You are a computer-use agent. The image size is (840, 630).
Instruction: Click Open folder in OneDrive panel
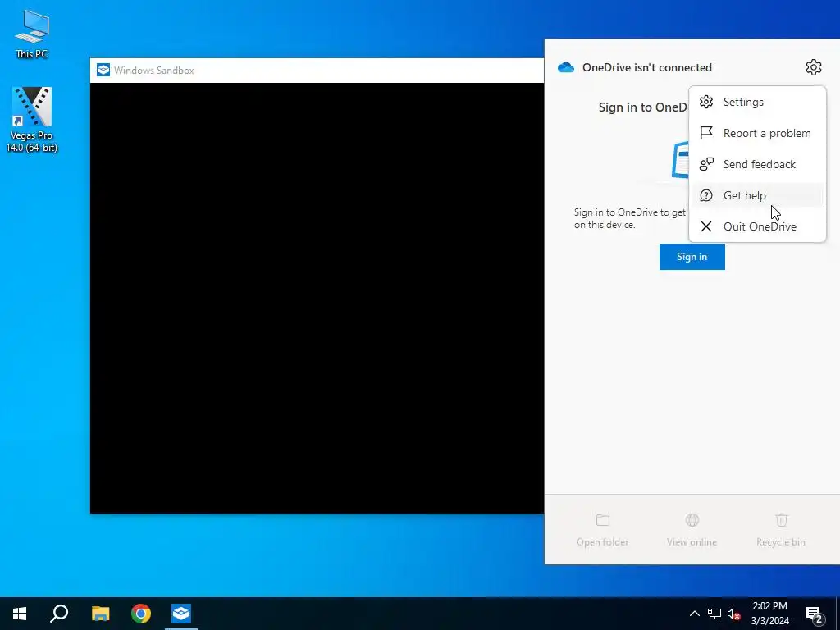[603, 530]
